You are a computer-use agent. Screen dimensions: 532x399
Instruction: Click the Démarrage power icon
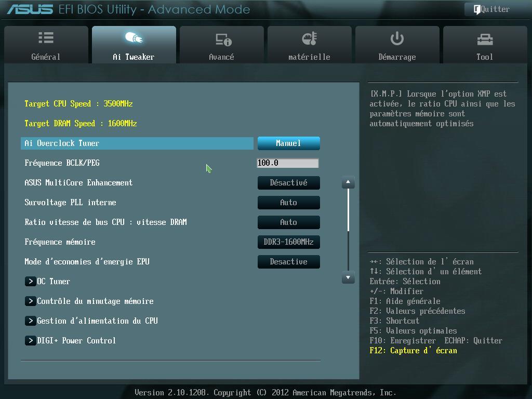[397, 38]
